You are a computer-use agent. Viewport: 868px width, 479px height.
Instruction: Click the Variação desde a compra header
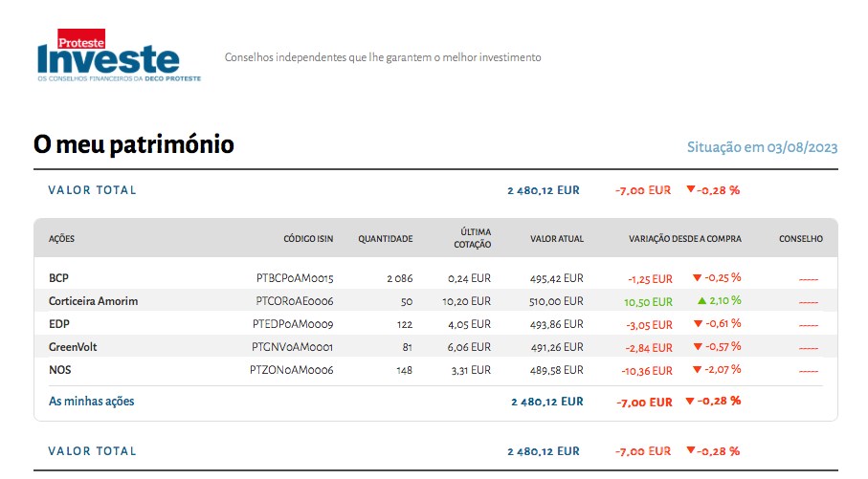point(684,239)
